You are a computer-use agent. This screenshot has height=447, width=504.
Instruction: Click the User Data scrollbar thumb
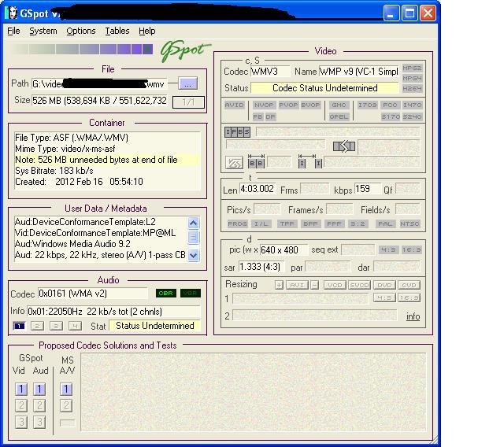click(193, 237)
